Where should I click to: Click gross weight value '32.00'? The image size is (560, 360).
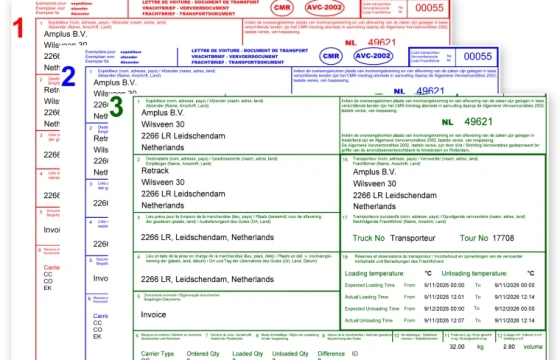coord(457,347)
